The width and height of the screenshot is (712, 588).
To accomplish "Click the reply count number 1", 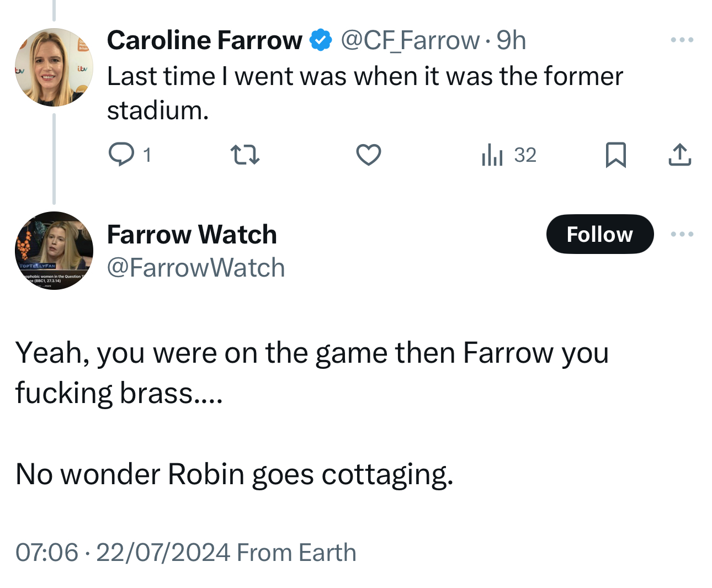I will [147, 155].
